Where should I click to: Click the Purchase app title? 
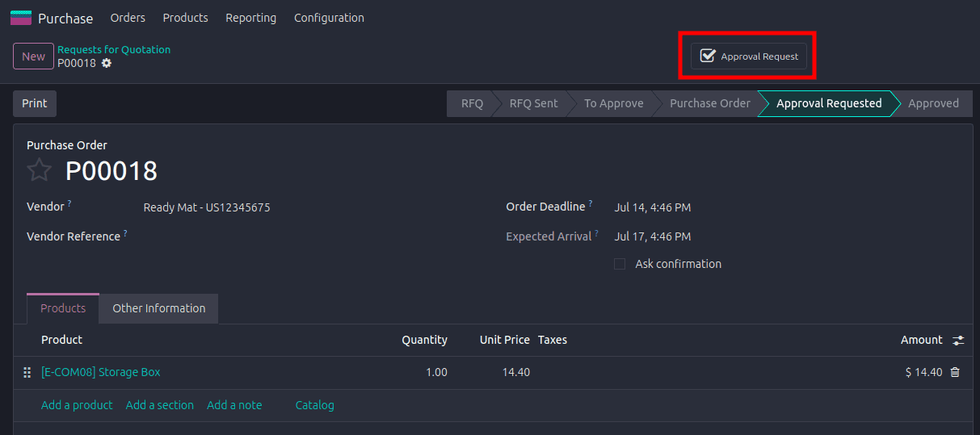click(x=65, y=18)
